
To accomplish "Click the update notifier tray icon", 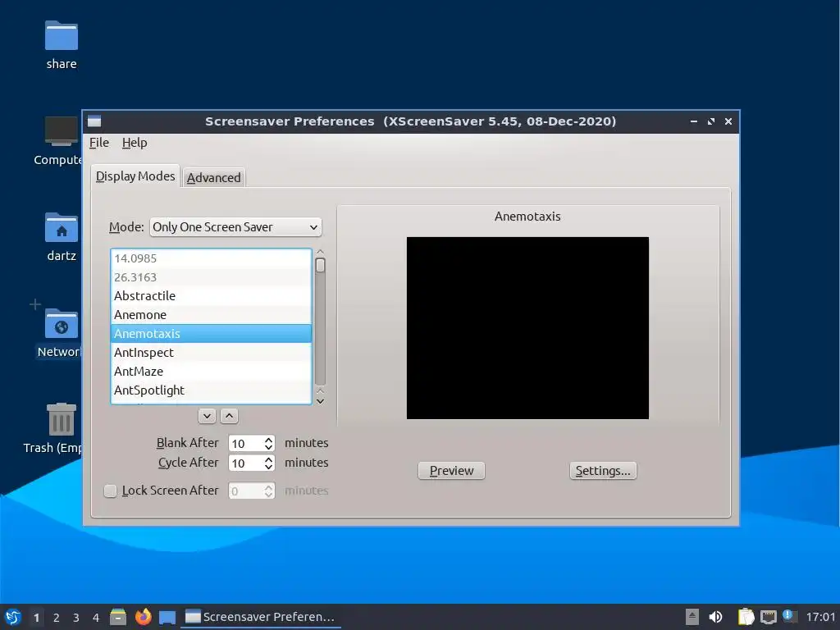I will point(788,616).
